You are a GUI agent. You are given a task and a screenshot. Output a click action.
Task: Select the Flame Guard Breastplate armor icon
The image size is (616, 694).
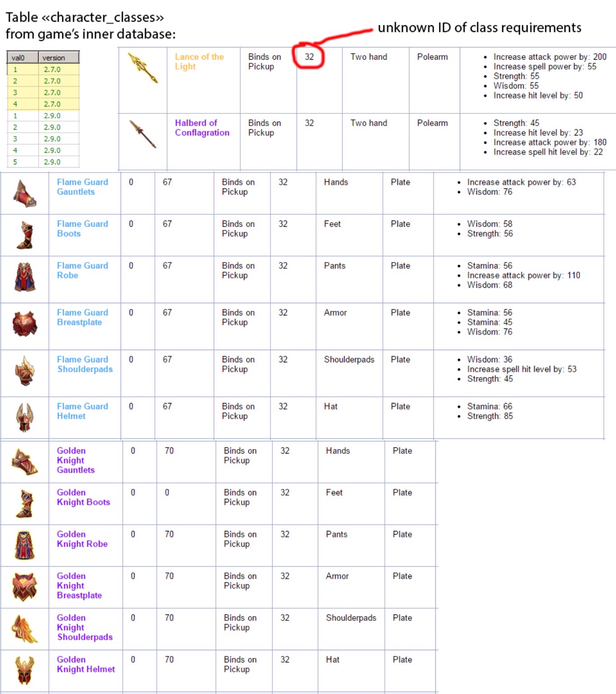tap(25, 324)
